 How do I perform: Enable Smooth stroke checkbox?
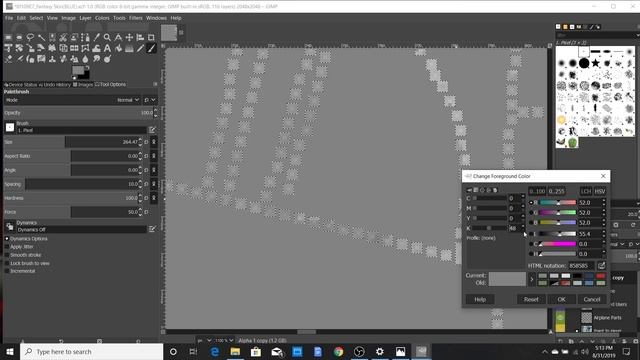click(x=7, y=255)
